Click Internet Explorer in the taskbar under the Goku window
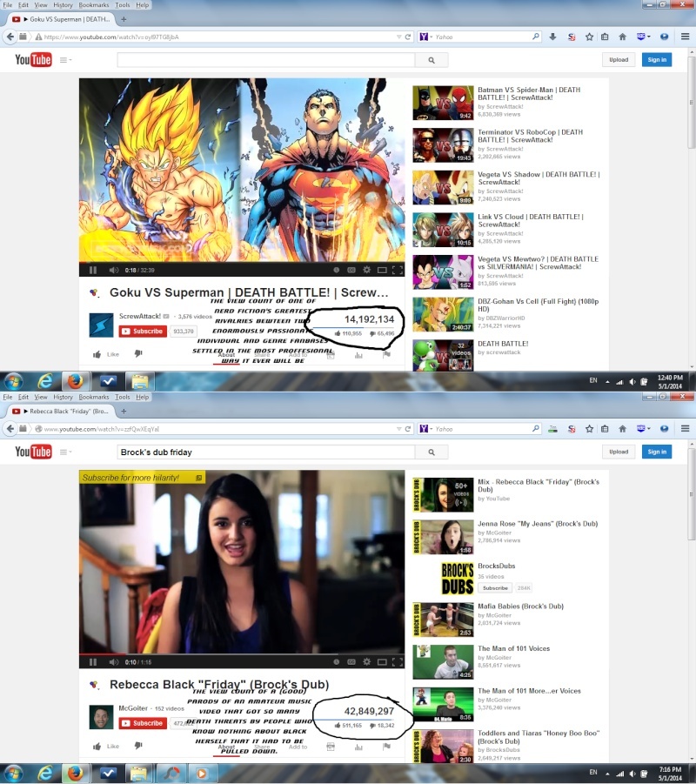This screenshot has height=784, width=696. (x=45, y=381)
